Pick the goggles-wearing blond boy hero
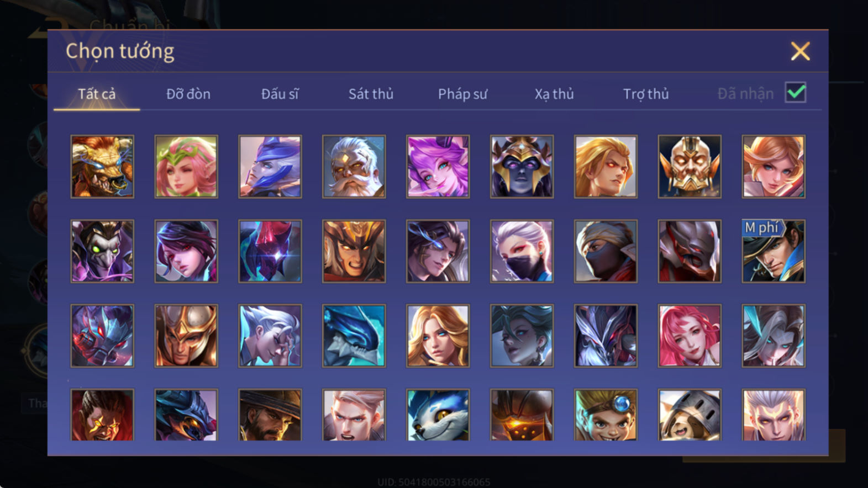868x488 pixels. (606, 415)
